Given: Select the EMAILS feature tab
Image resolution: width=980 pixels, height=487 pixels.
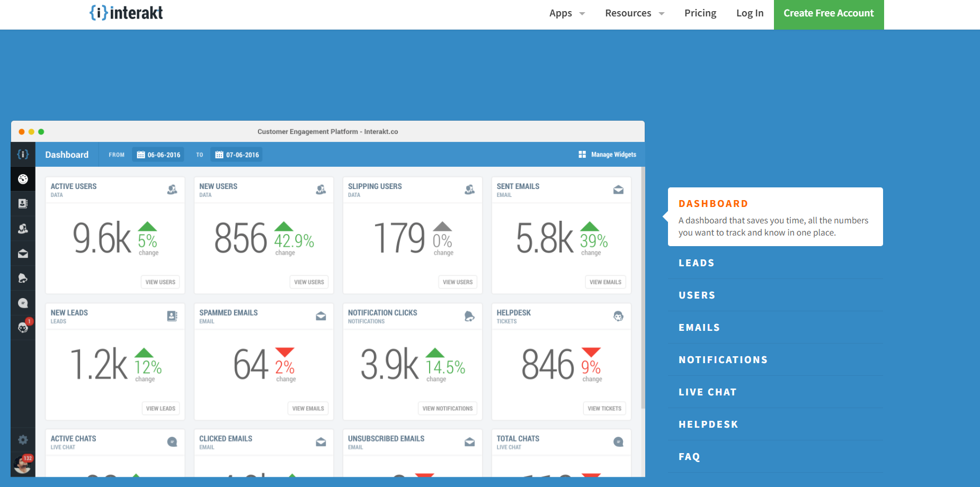Looking at the screenshot, I should (699, 328).
